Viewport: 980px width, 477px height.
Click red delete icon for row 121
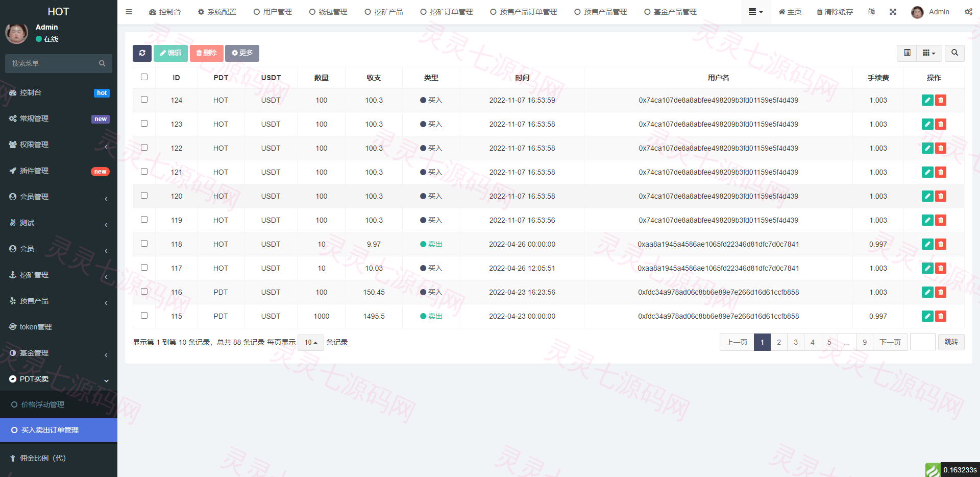[941, 172]
